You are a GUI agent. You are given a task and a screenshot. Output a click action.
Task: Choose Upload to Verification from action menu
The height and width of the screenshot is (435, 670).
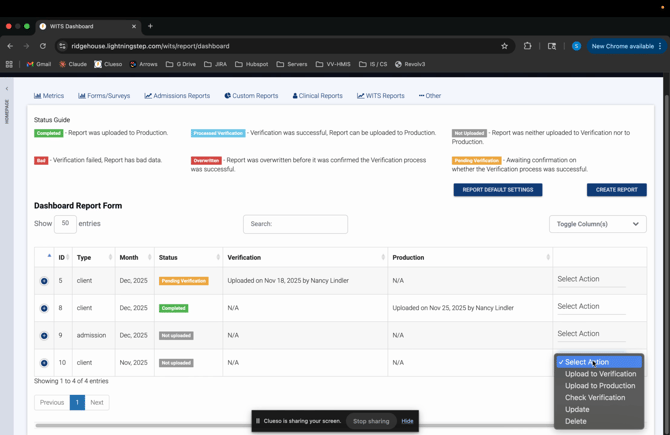click(x=600, y=374)
